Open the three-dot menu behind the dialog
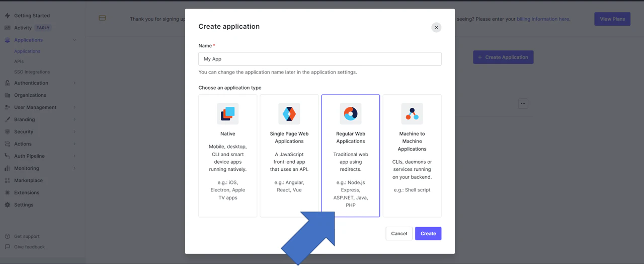This screenshot has width=644, height=266. [x=523, y=104]
